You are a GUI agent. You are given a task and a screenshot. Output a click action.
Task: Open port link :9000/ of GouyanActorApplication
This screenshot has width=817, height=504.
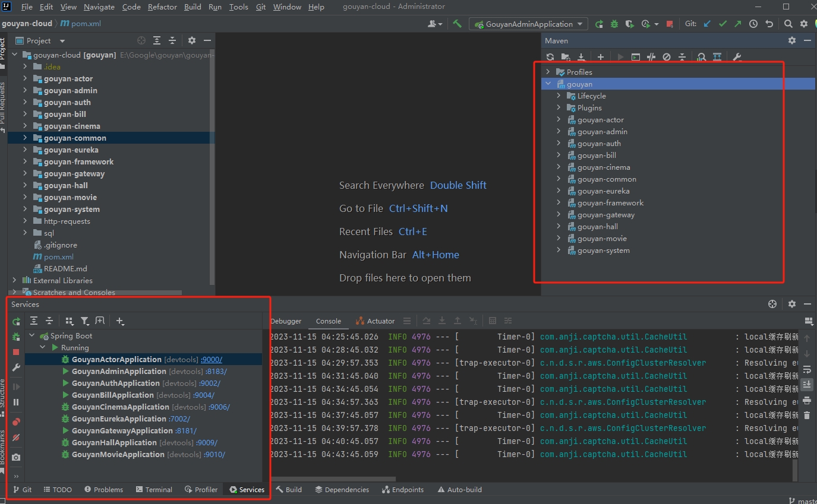pos(211,359)
